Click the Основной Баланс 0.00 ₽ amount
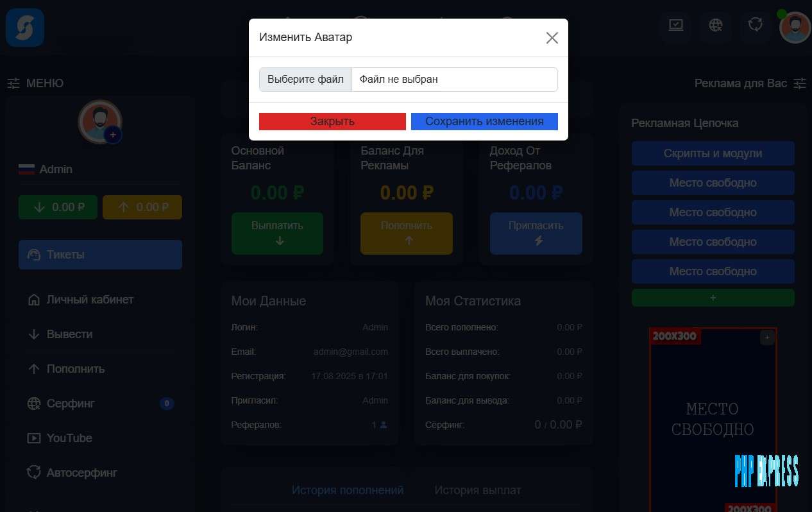Viewport: 812px width, 512px height. pos(277,192)
